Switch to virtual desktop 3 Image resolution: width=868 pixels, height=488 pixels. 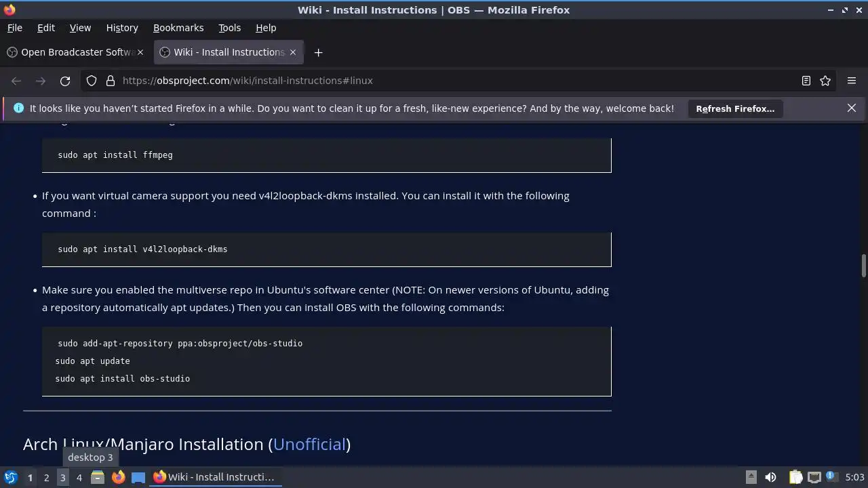(62, 478)
